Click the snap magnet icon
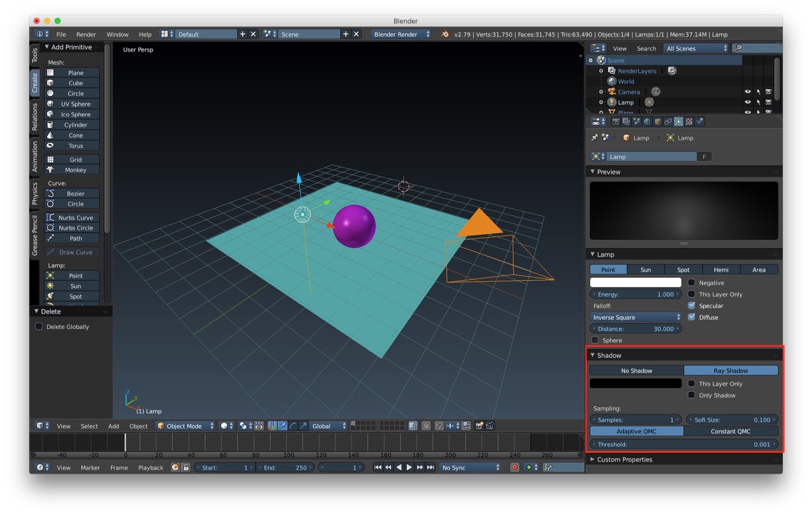812x514 pixels. click(439, 426)
